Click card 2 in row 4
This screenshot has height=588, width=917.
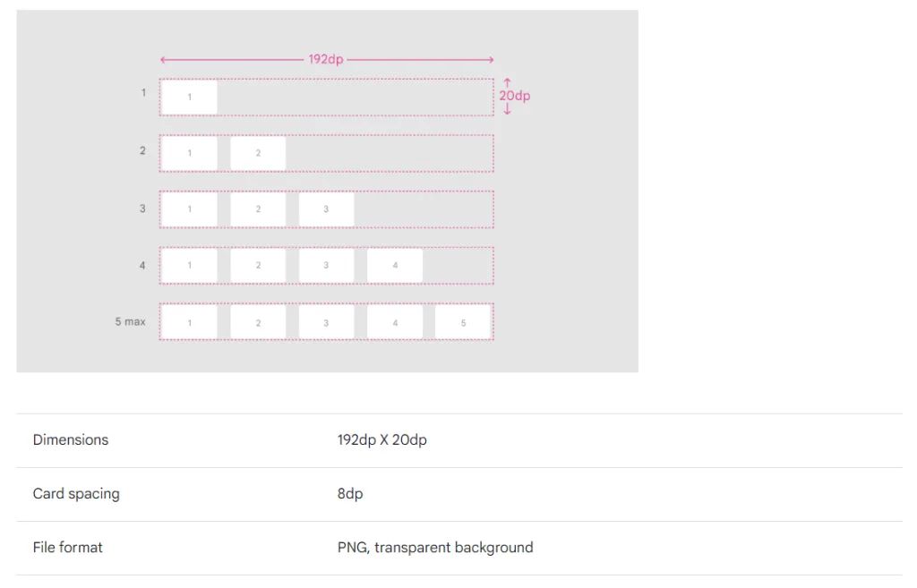[x=258, y=265]
